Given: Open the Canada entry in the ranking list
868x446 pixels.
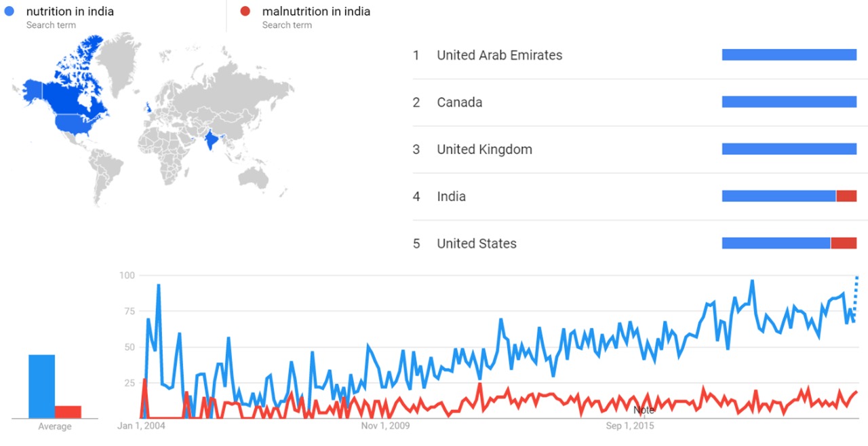Looking at the screenshot, I should (459, 103).
